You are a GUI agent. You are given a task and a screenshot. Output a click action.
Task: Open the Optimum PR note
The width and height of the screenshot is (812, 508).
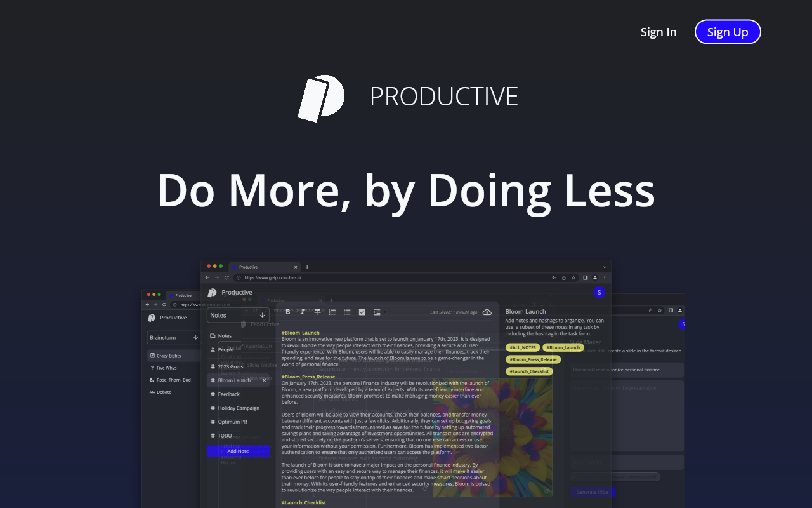tap(238, 422)
